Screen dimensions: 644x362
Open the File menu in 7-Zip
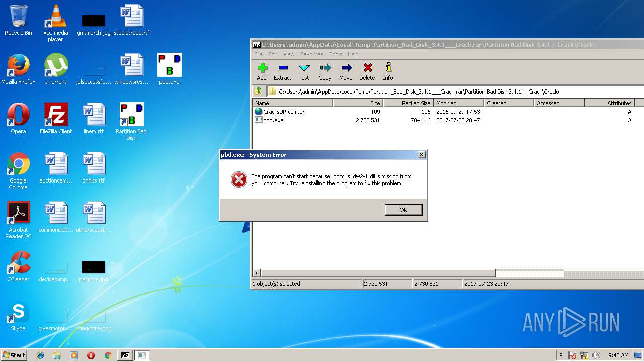(x=258, y=54)
